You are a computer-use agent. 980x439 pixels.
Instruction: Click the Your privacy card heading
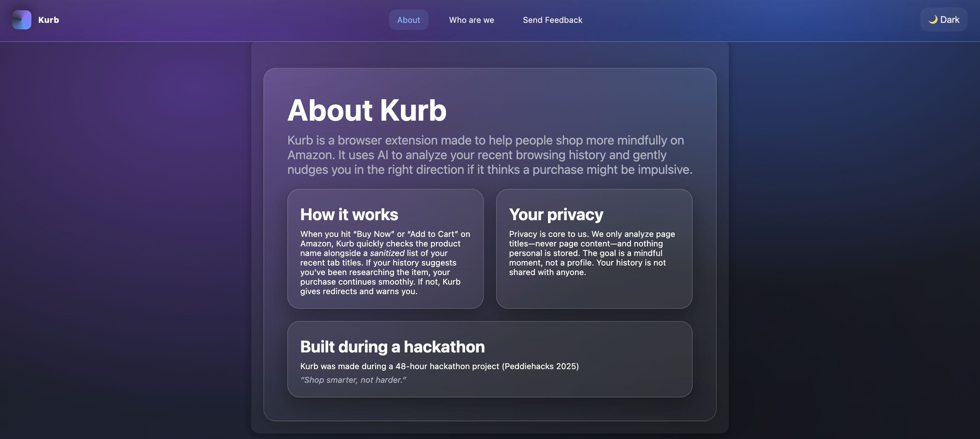pyautogui.click(x=556, y=214)
